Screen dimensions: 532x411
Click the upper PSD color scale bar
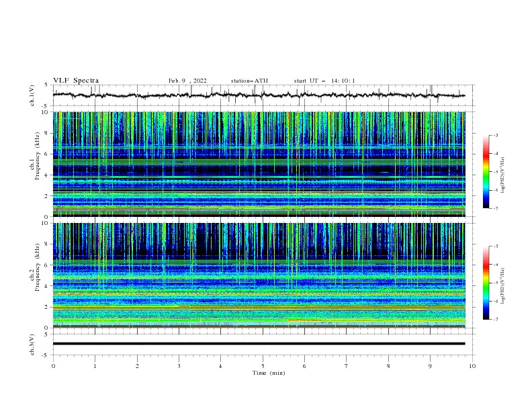click(486, 171)
